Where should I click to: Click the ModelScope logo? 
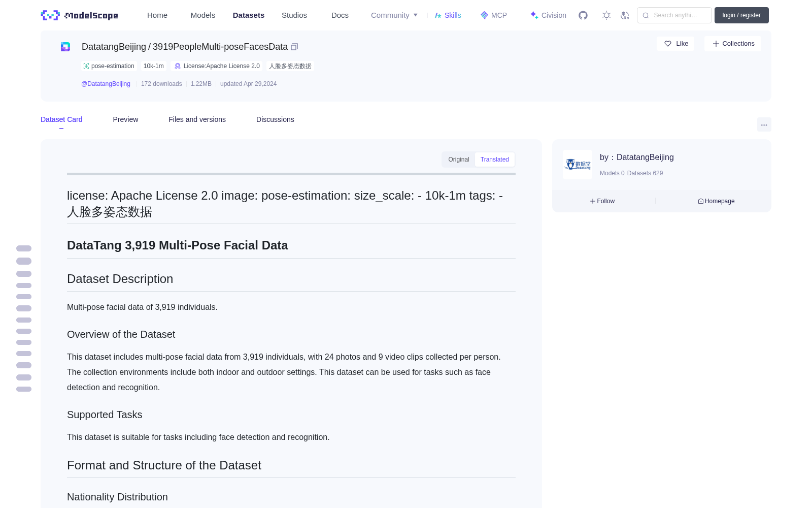[x=80, y=15]
